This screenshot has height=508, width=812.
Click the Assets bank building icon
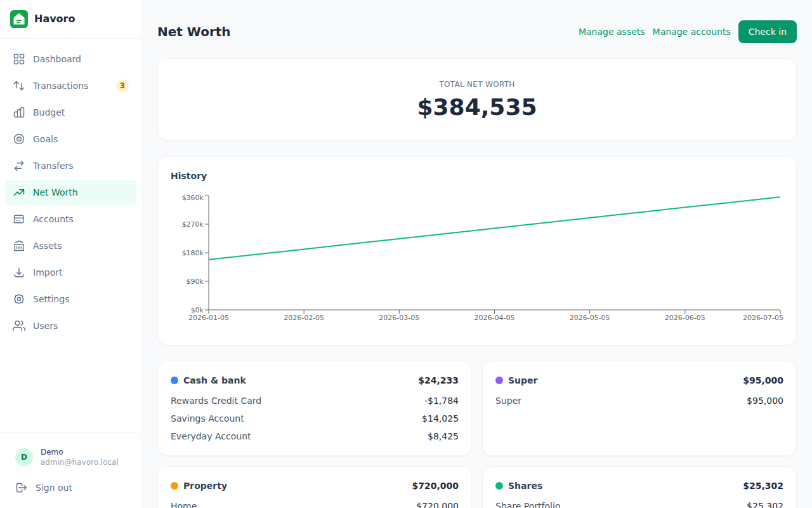click(19, 246)
